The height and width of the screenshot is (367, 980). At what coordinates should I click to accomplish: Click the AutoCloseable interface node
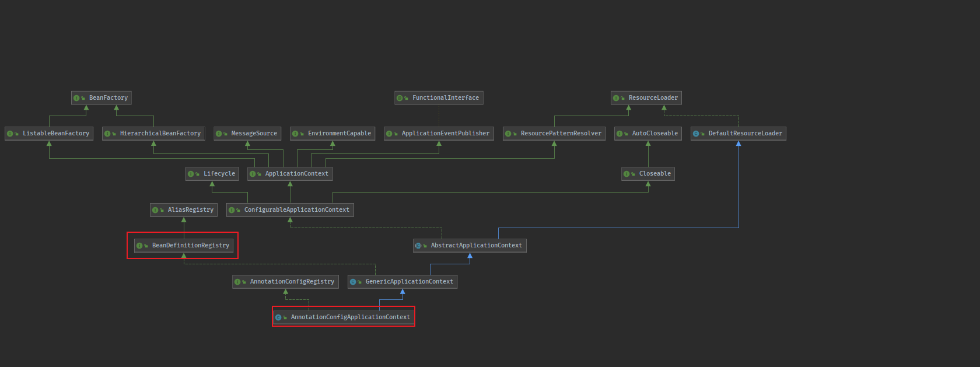coord(648,134)
